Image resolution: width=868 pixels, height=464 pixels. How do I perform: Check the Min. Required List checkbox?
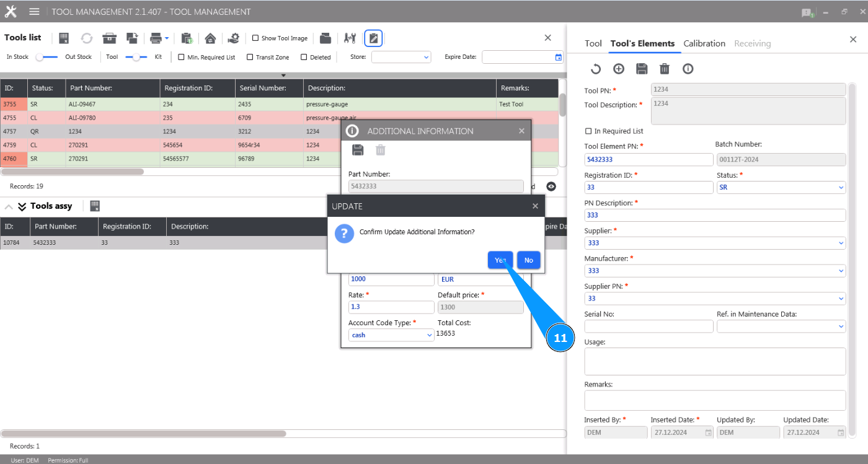click(182, 57)
